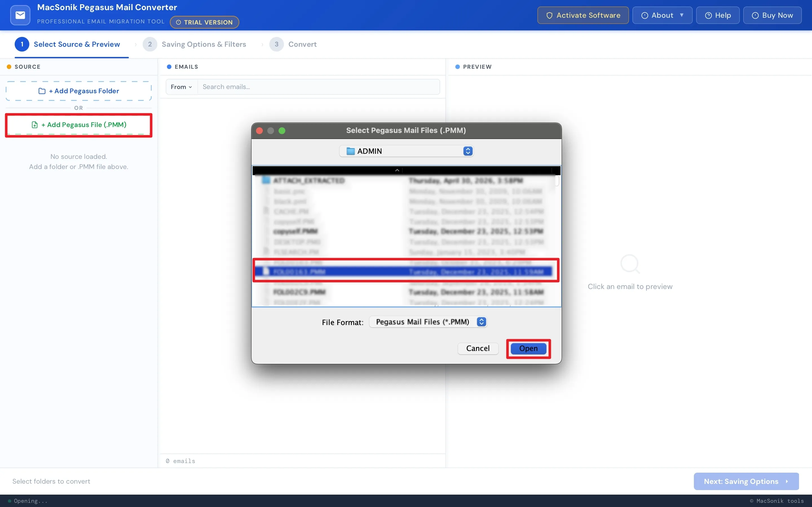The height and width of the screenshot is (507, 812).
Task: Switch to the Convert step tab
Action: pos(293,44)
